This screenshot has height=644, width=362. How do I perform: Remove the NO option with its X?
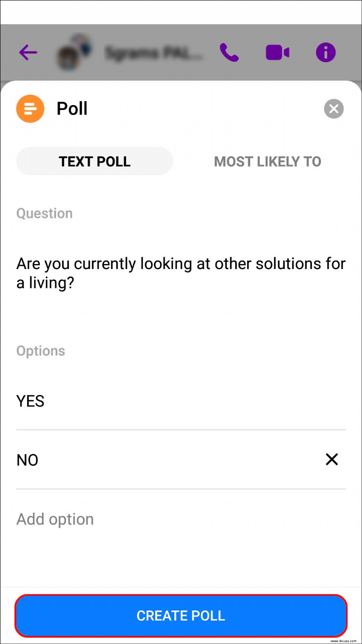click(x=332, y=460)
